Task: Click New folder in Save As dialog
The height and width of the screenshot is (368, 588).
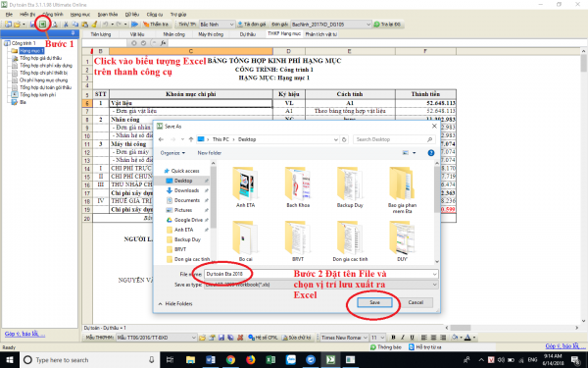Action: tap(210, 153)
